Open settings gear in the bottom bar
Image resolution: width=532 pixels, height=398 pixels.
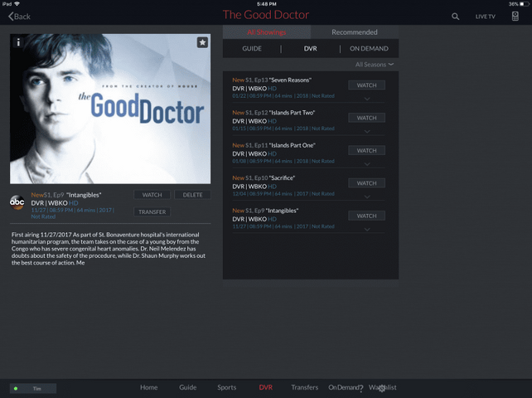(382, 388)
